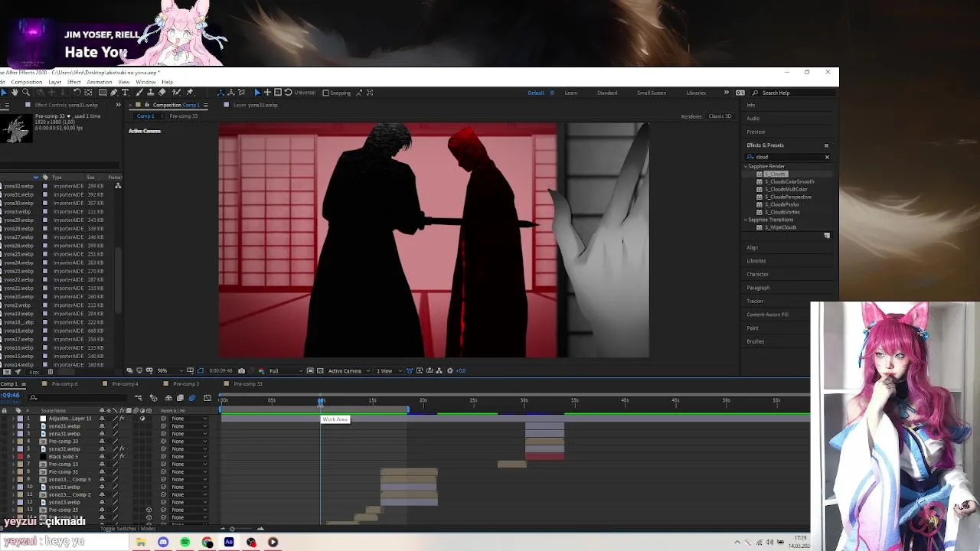The image size is (980, 551).
Task: Click the red label swatch of layer 6
Action: 20,457
